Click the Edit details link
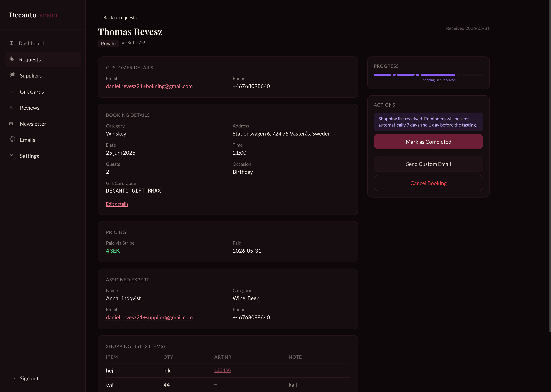Viewport: 551px width, 392px height. (117, 204)
